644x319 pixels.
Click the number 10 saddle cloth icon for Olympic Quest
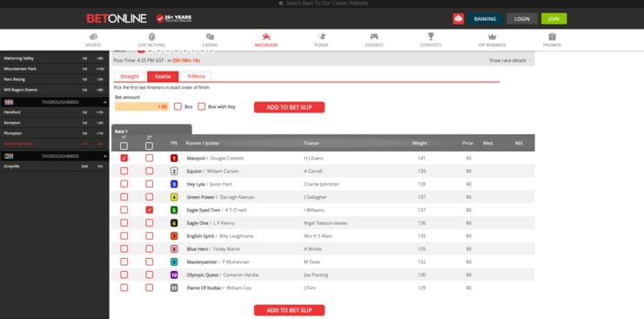174,275
